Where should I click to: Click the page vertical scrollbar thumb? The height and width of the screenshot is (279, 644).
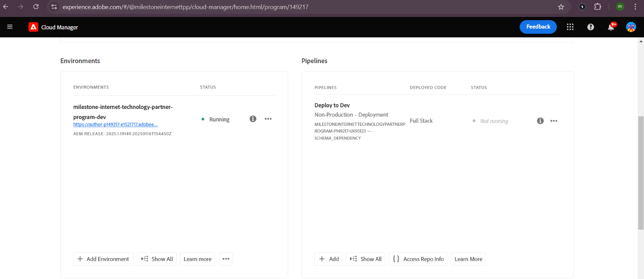[x=641, y=173]
